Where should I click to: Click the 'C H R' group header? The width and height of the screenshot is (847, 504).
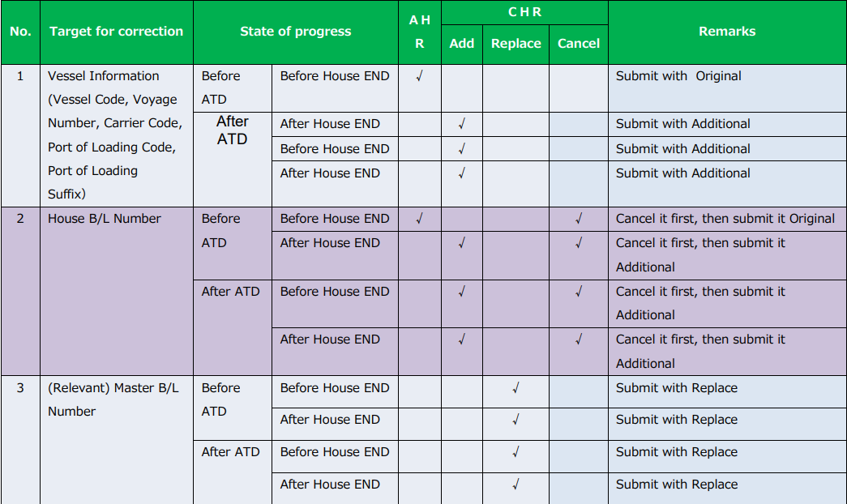(x=524, y=12)
